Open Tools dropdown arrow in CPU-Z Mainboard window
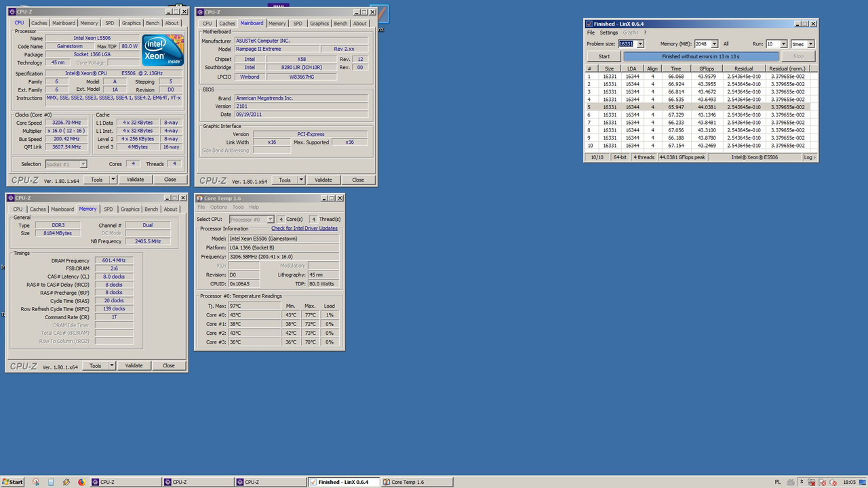This screenshot has width=868, height=488. [x=300, y=180]
